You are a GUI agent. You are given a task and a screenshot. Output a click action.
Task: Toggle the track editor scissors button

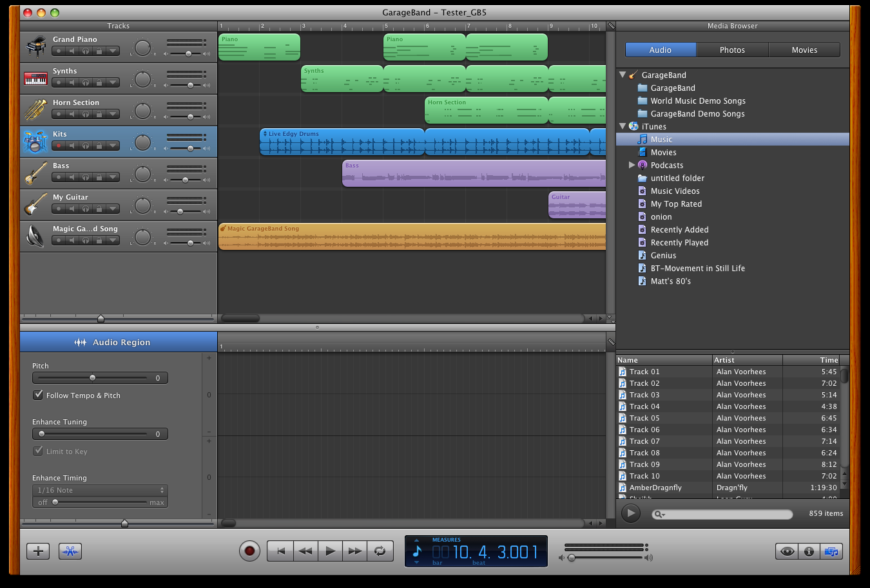[70, 551]
